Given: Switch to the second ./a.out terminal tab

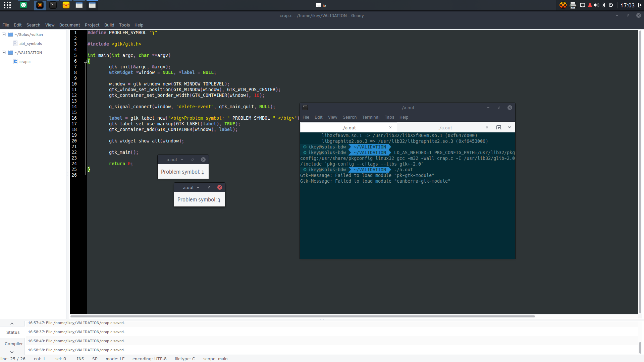Looking at the screenshot, I should point(445,128).
